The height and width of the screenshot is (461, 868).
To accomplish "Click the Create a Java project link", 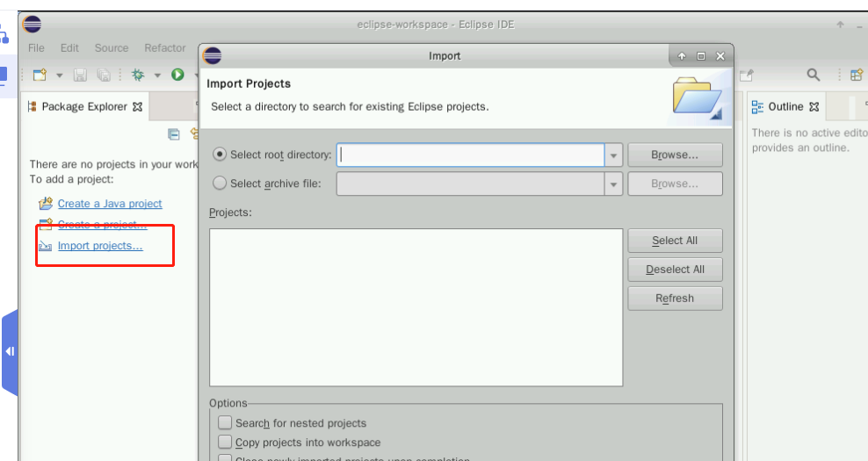I will pyautogui.click(x=110, y=204).
